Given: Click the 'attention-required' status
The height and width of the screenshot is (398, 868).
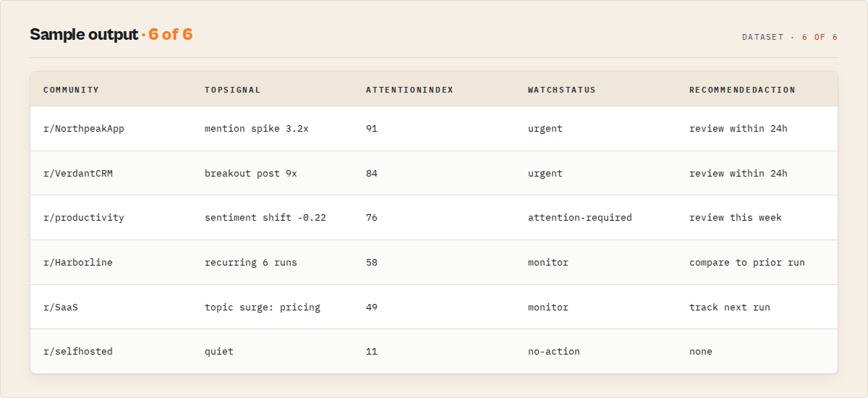Looking at the screenshot, I should point(580,218).
